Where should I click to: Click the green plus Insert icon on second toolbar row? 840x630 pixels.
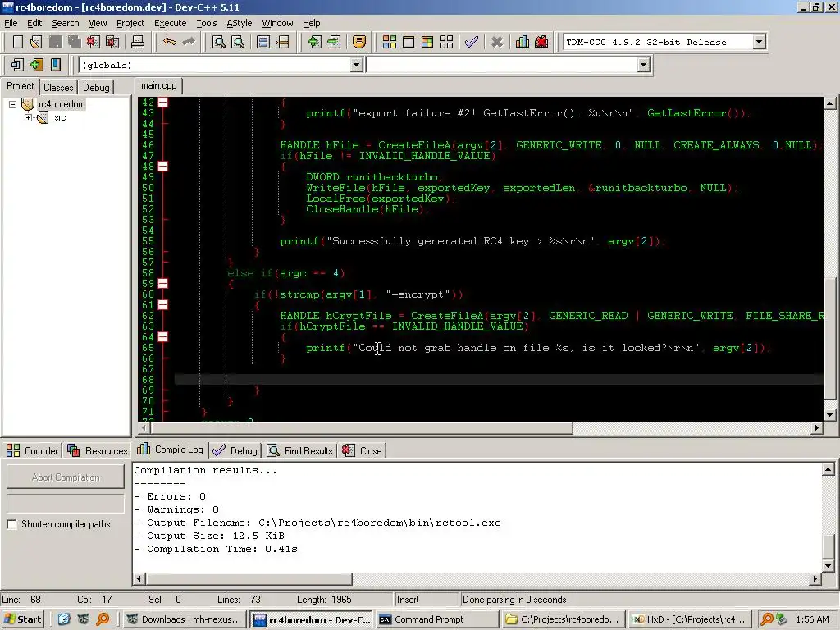[x=36, y=65]
